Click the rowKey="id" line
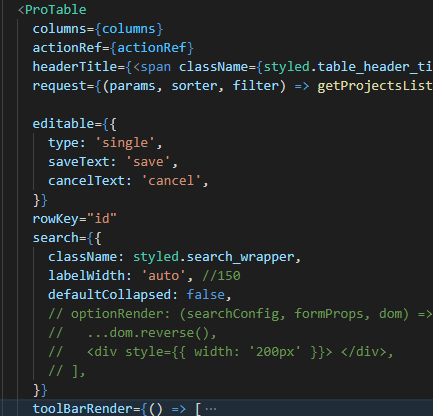Screen dimensions: 433x416 (x=75, y=219)
